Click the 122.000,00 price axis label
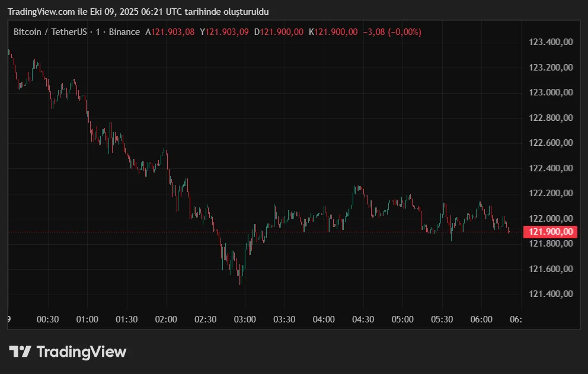 (551, 218)
